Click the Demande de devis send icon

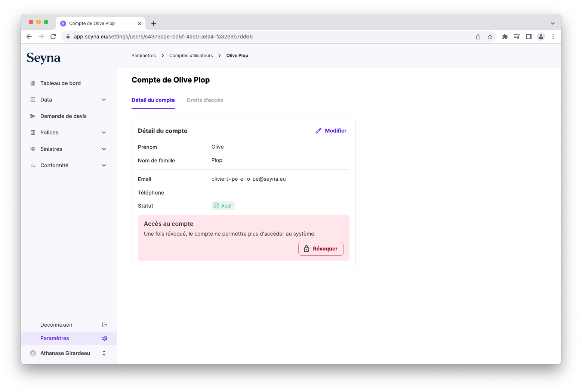click(33, 116)
